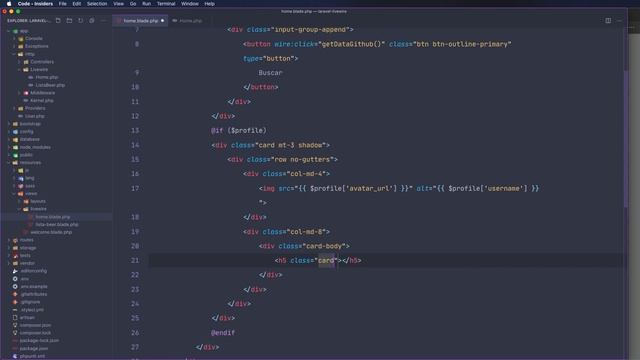Open the File menu
Viewport: 640px width, 360px height.
[62, 4]
